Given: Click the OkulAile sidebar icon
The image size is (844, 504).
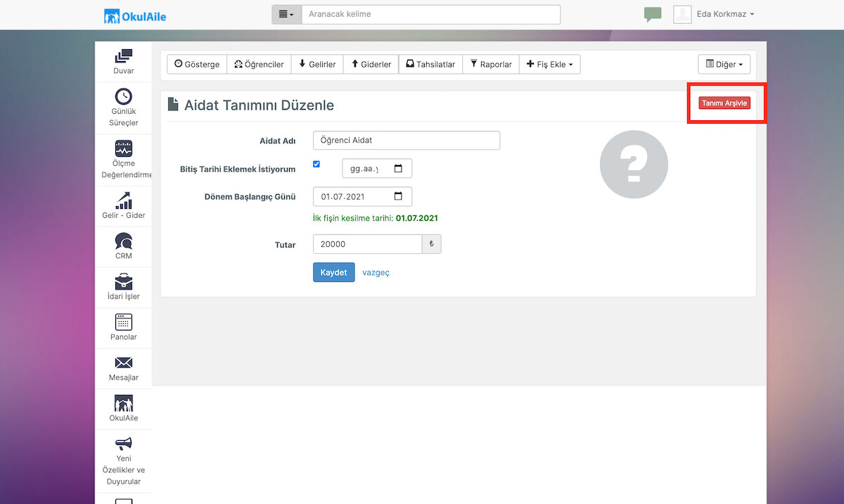Looking at the screenshot, I should [123, 403].
